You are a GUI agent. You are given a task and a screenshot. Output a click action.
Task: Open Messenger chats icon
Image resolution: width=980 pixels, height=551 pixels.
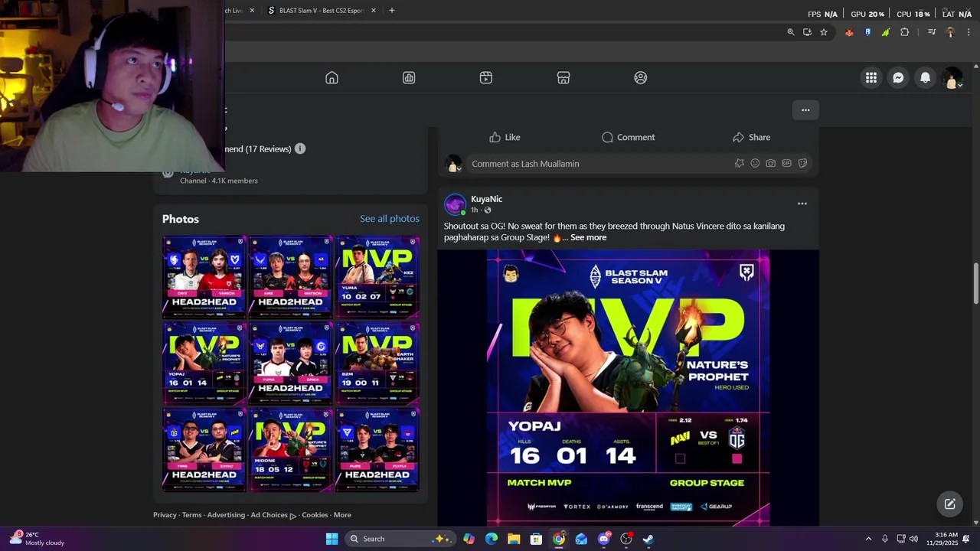point(898,77)
